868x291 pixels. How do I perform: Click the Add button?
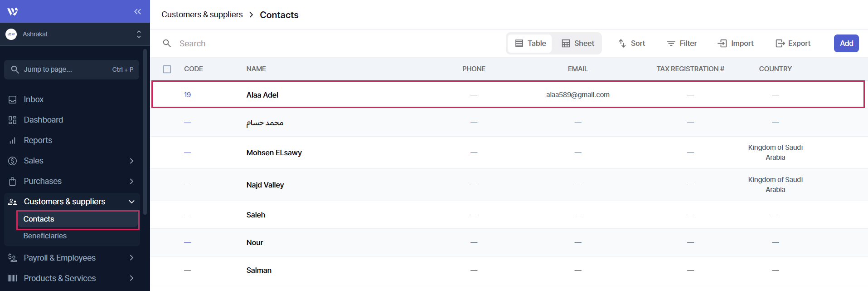tap(846, 43)
